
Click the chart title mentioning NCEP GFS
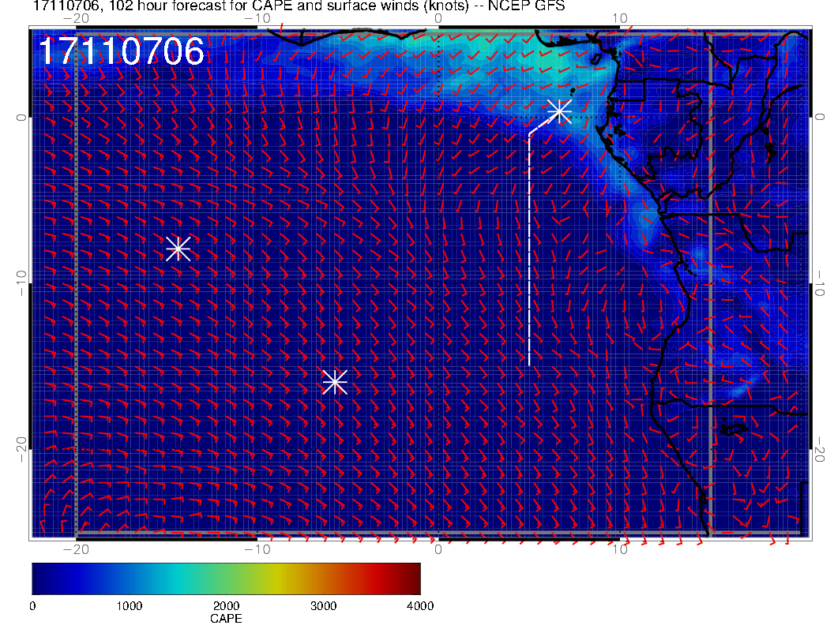(x=299, y=6)
